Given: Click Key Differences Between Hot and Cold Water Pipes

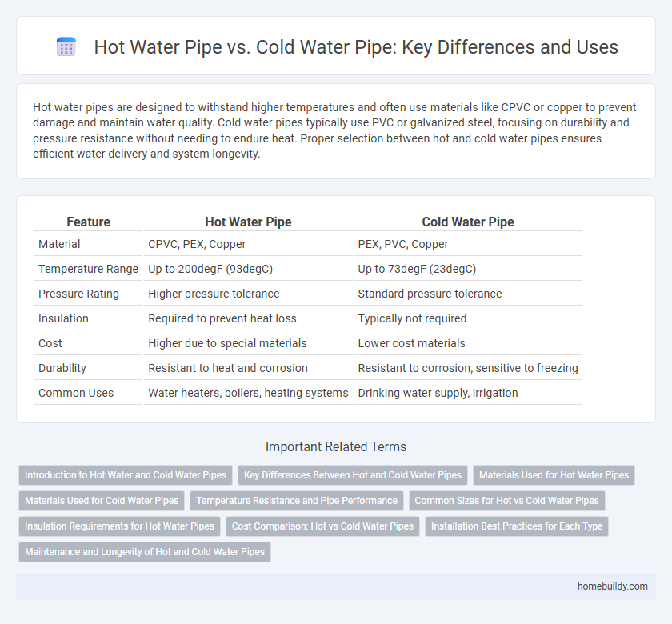Looking at the screenshot, I should click(x=353, y=475).
